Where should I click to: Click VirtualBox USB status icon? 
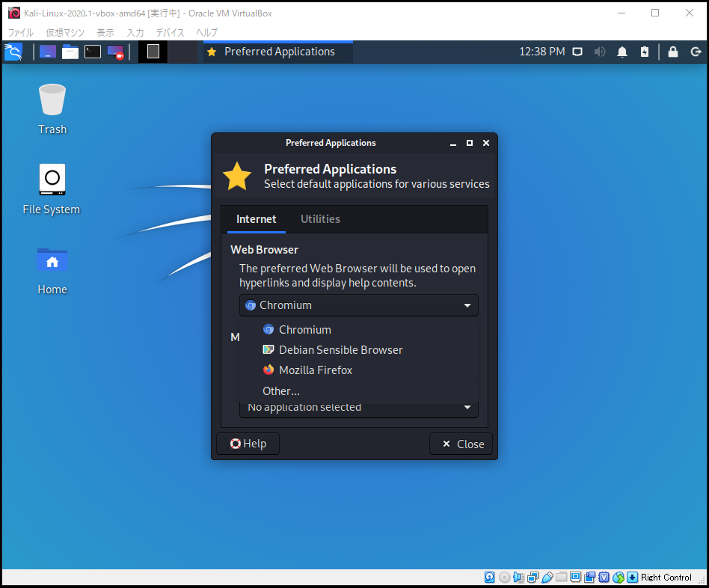547,577
